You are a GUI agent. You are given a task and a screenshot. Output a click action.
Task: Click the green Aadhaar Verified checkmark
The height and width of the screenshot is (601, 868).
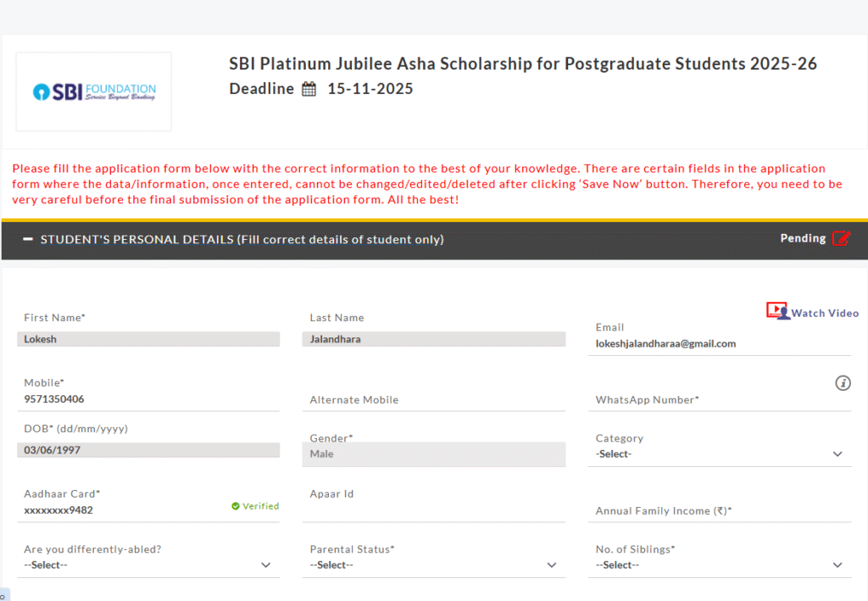click(x=236, y=506)
